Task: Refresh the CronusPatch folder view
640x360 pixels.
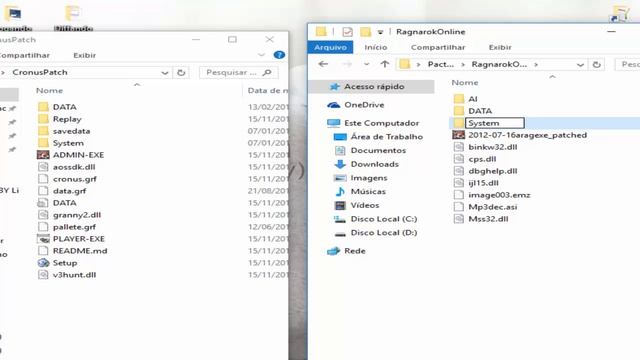Action: (181, 73)
